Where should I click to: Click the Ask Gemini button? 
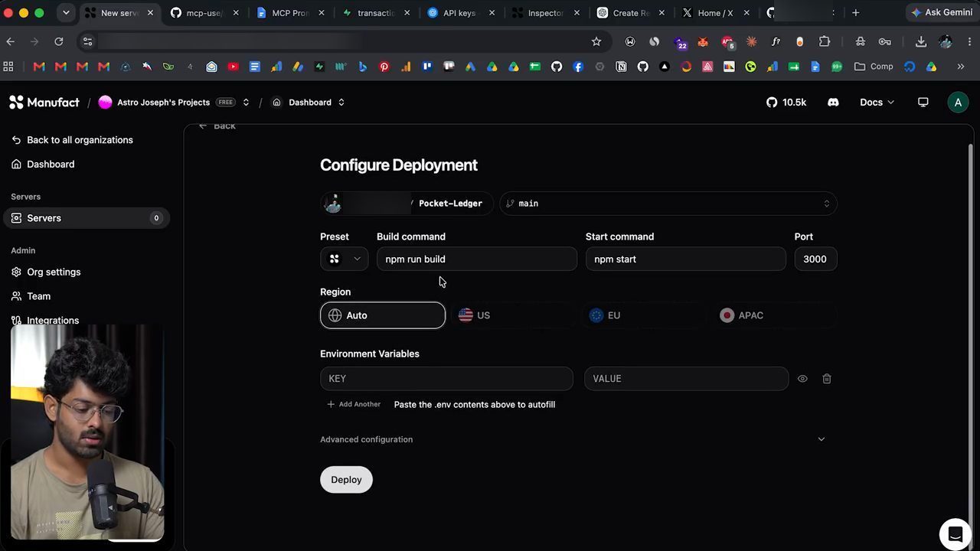pos(941,12)
